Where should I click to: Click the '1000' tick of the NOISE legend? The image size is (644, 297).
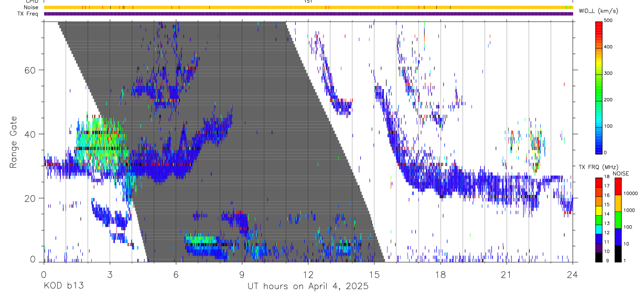coord(629,210)
